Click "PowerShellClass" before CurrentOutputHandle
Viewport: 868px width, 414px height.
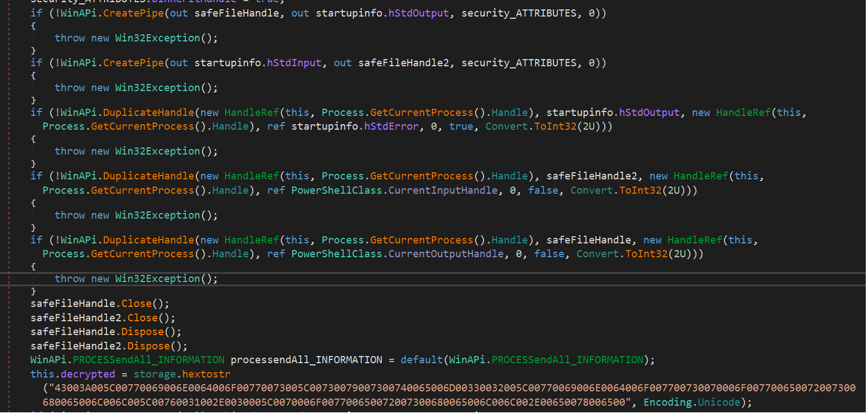(337, 254)
